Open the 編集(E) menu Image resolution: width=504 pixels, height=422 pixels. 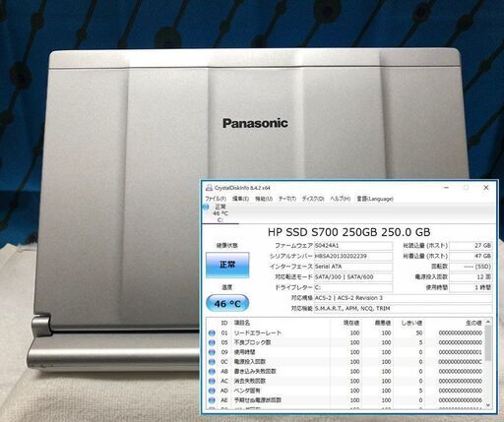[240, 199]
